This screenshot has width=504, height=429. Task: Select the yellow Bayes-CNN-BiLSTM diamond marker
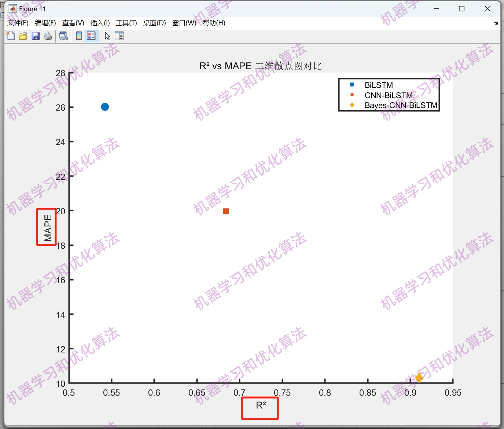419,378
